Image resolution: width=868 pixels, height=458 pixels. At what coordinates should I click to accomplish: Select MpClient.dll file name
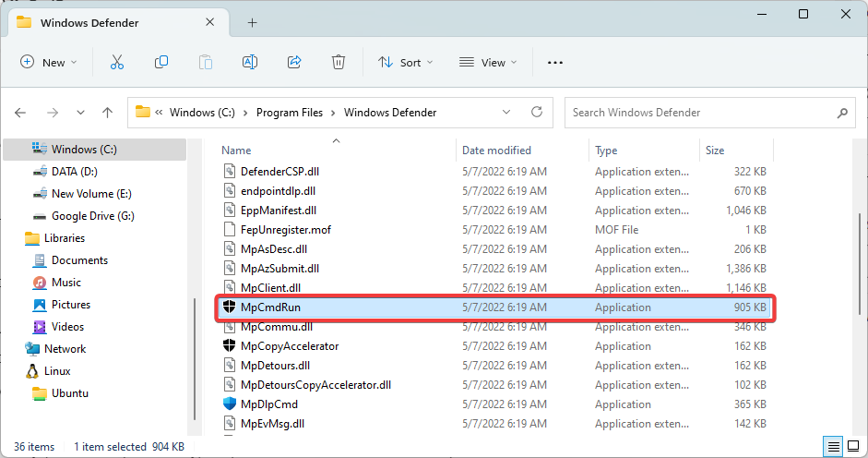tap(270, 288)
